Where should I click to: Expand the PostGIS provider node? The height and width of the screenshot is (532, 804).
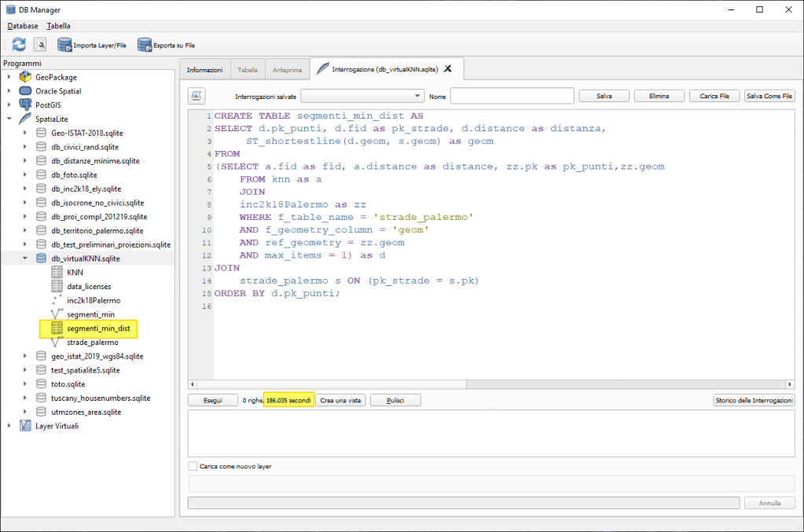point(10,105)
